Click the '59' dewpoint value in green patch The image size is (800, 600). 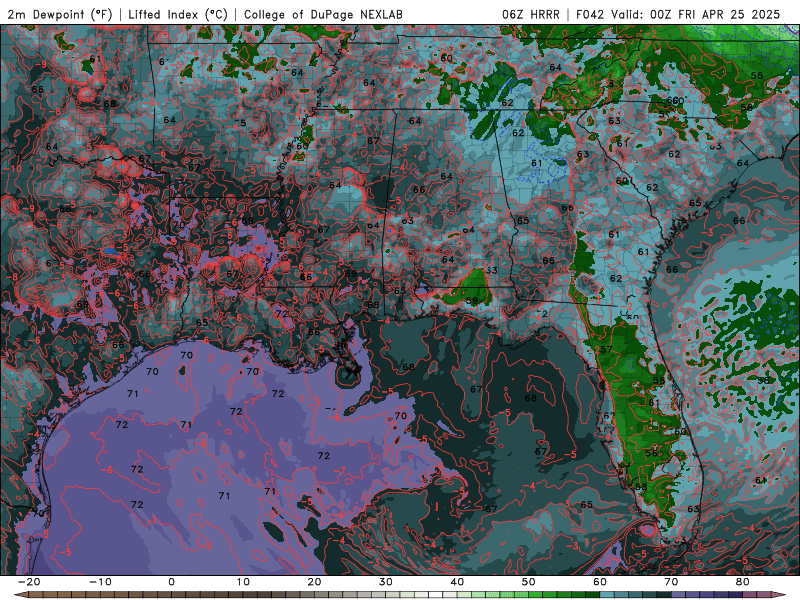(x=472, y=301)
